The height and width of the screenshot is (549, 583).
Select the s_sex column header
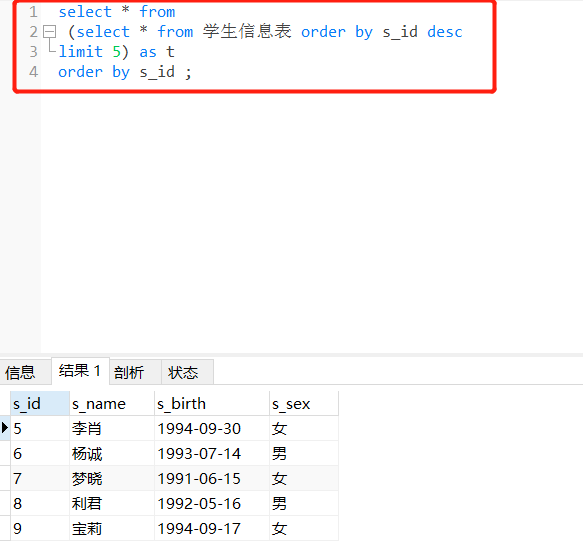(304, 403)
